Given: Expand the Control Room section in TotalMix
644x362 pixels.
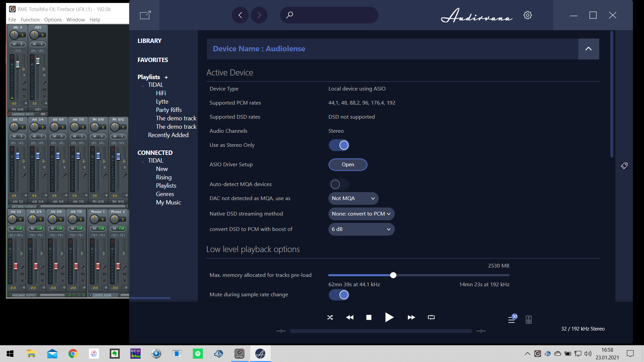Looking at the screenshot, I should pos(90,295).
